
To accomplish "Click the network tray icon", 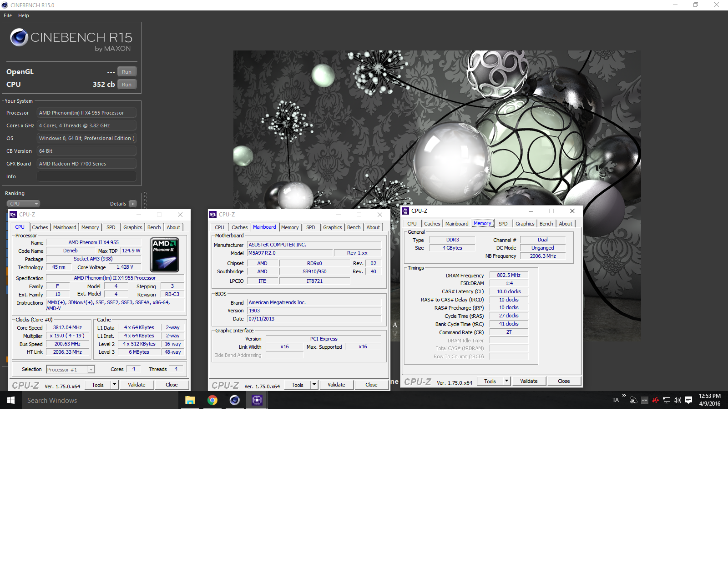I will [x=667, y=400].
